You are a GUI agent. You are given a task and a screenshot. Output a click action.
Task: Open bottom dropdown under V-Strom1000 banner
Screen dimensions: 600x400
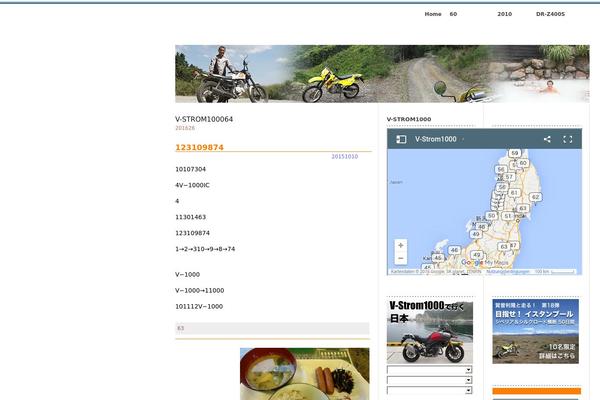[x=429, y=390]
